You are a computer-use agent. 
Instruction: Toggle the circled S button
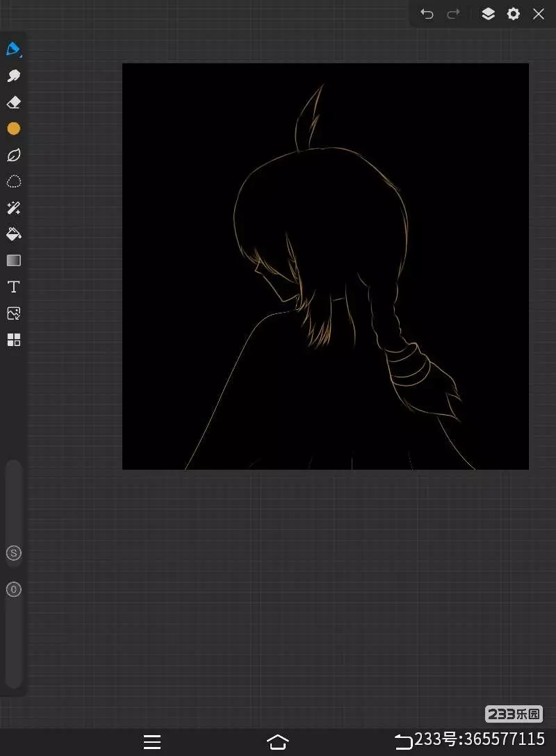click(x=13, y=553)
